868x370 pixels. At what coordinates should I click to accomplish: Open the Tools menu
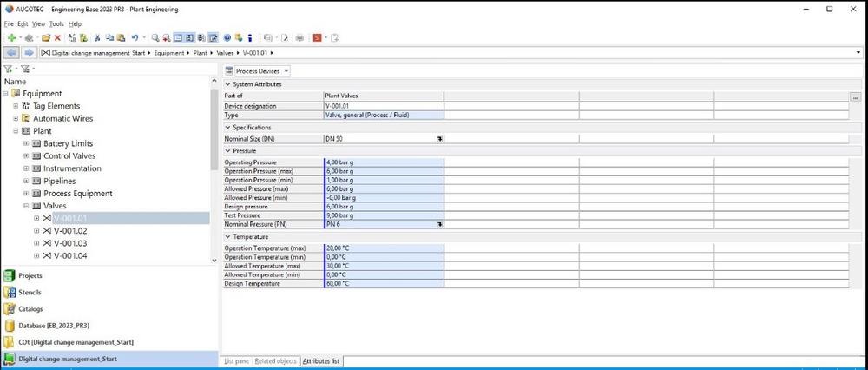click(56, 23)
